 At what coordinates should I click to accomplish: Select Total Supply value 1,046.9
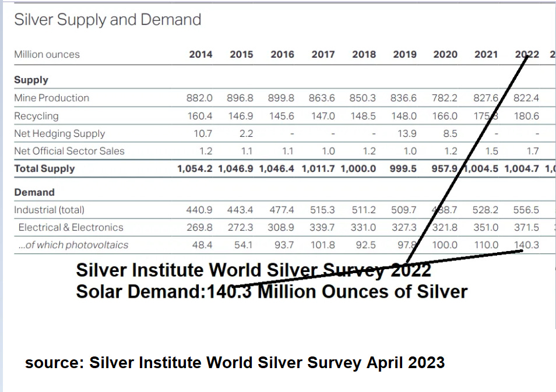[236, 169]
